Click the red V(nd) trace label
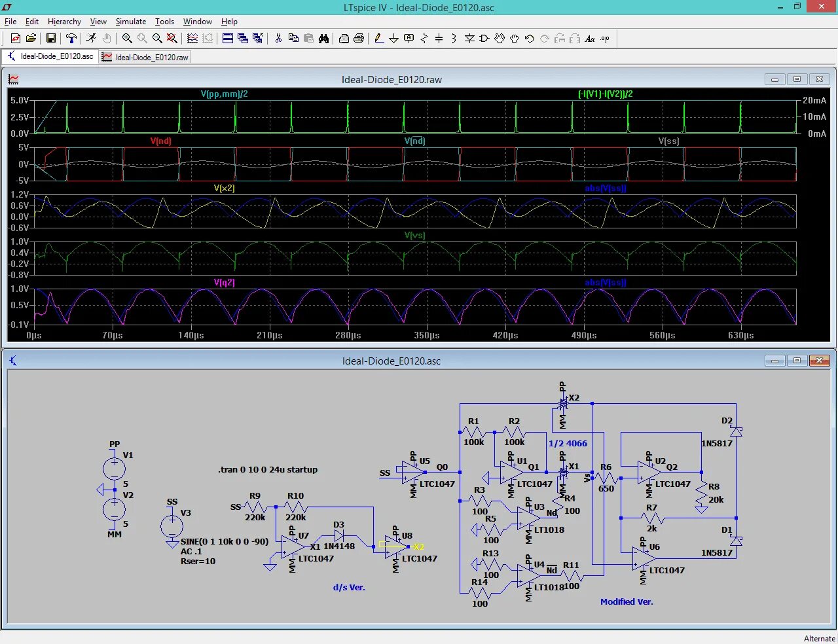 [x=160, y=141]
